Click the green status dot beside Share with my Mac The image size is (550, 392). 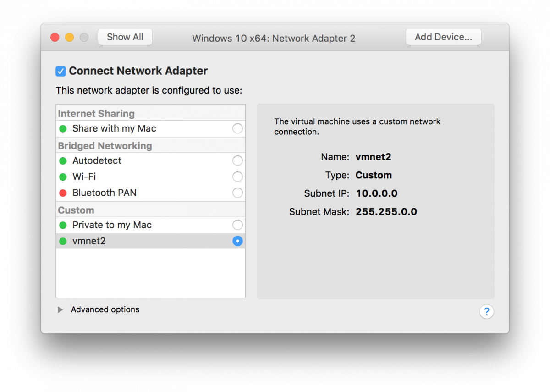(63, 128)
